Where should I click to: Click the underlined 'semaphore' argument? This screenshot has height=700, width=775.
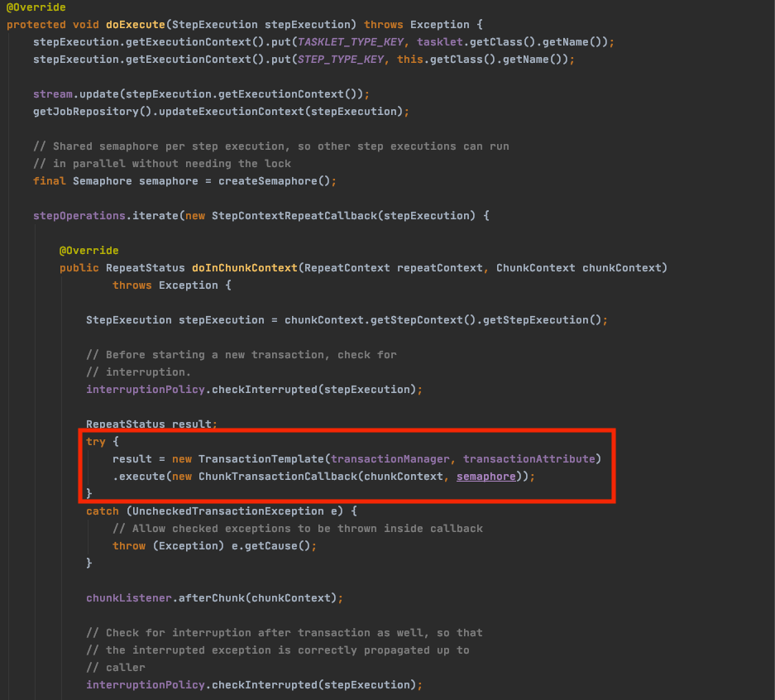click(x=486, y=476)
